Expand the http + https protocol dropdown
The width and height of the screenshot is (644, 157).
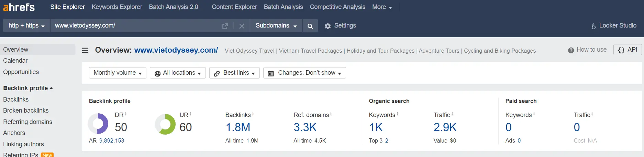26,26
